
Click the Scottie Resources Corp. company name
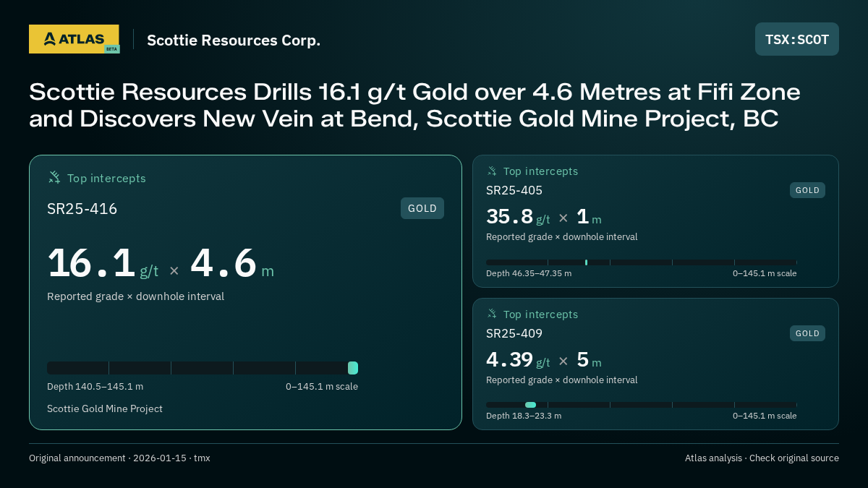(x=234, y=40)
